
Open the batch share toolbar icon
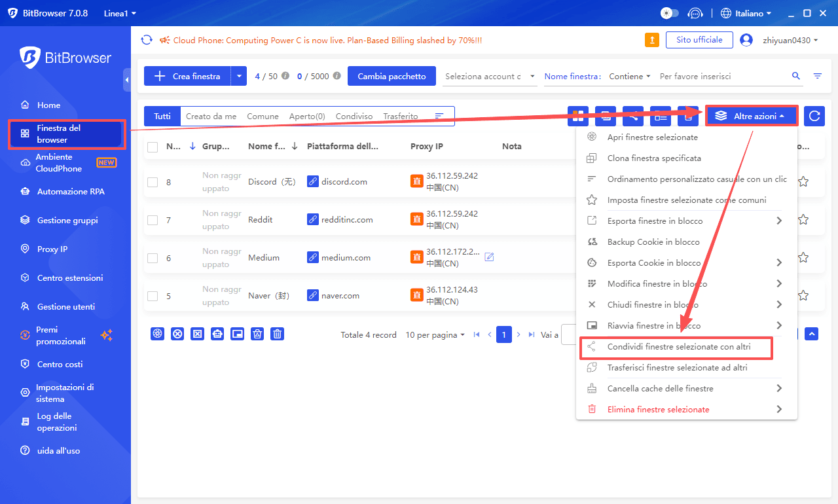pyautogui.click(x=632, y=115)
